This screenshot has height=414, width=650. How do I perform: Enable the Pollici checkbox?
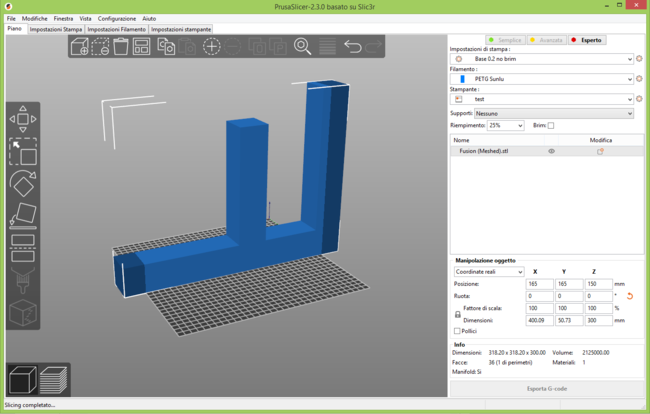[458, 330]
